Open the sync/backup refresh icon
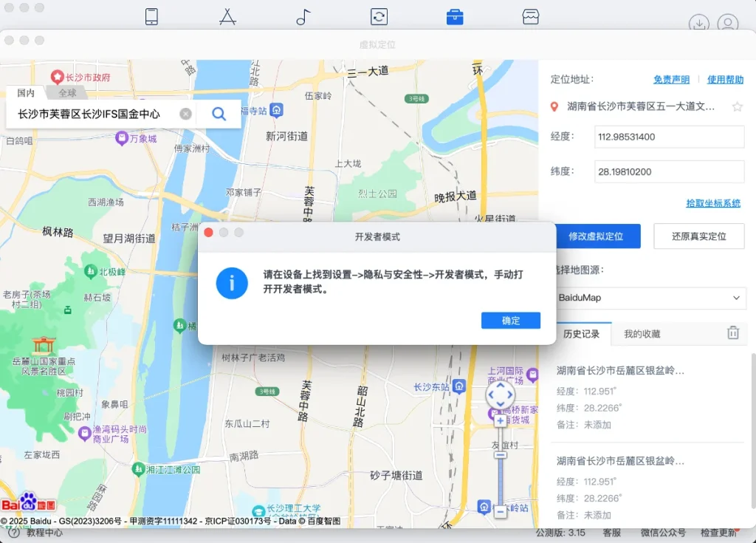756x543 pixels. click(x=379, y=16)
